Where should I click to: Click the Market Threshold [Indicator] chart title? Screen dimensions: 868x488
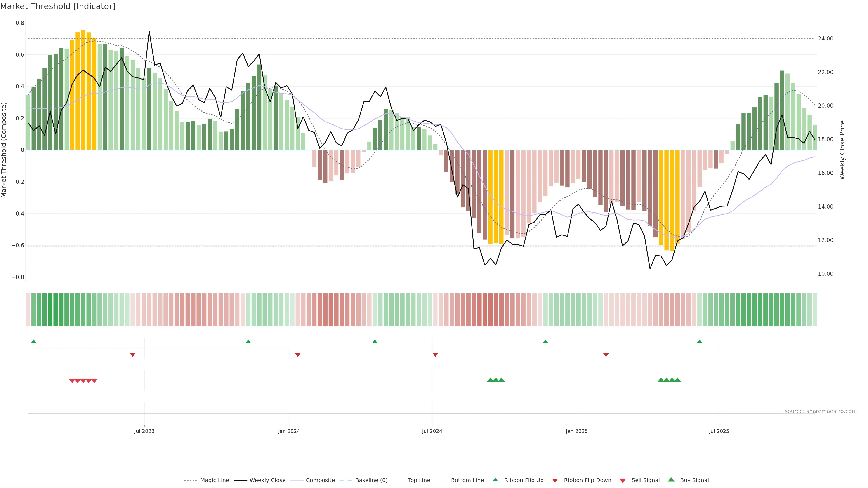click(x=58, y=6)
